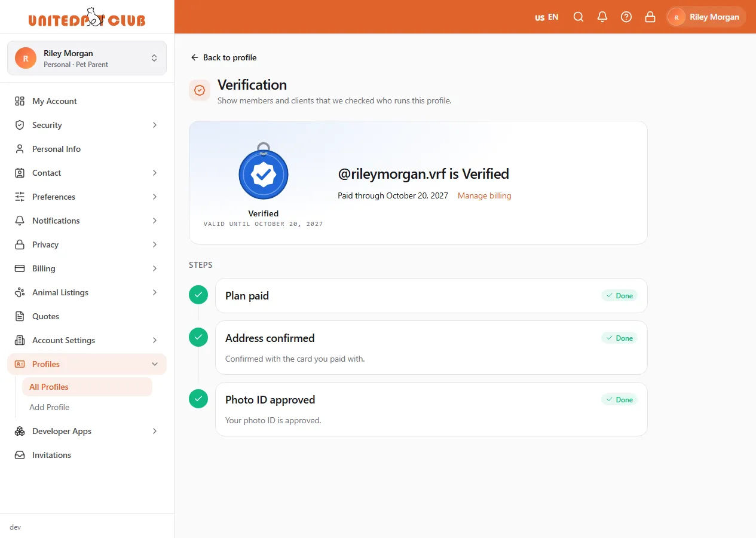Expand the Security submenu chevron
Image resolution: width=756 pixels, height=538 pixels.
[x=155, y=125]
